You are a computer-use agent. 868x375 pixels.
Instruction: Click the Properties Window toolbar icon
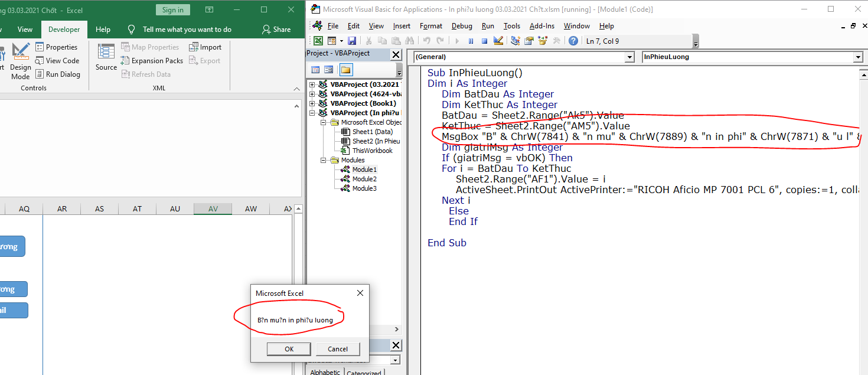(528, 41)
